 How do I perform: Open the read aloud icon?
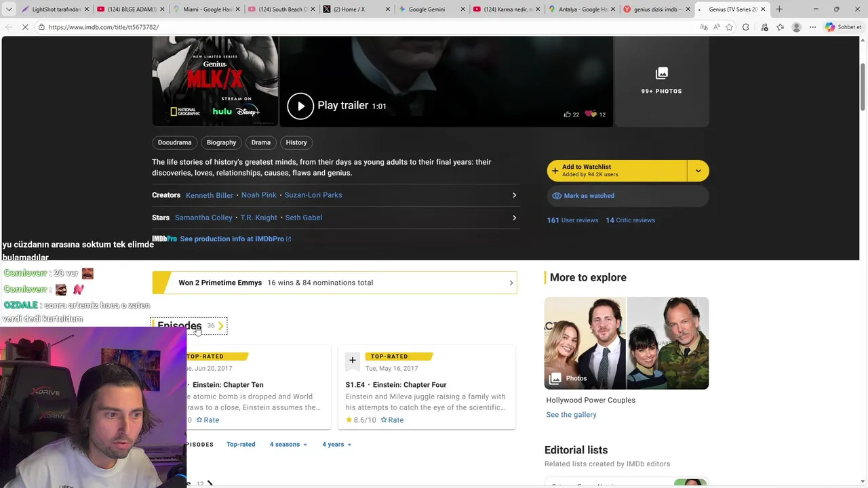[717, 27]
